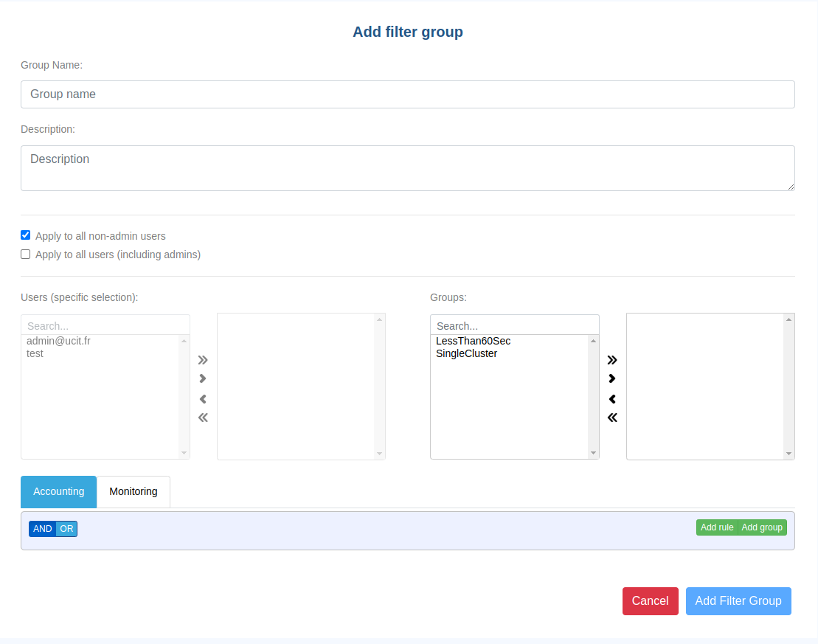
Task: Open the Accounting tab
Action: pyautogui.click(x=59, y=491)
